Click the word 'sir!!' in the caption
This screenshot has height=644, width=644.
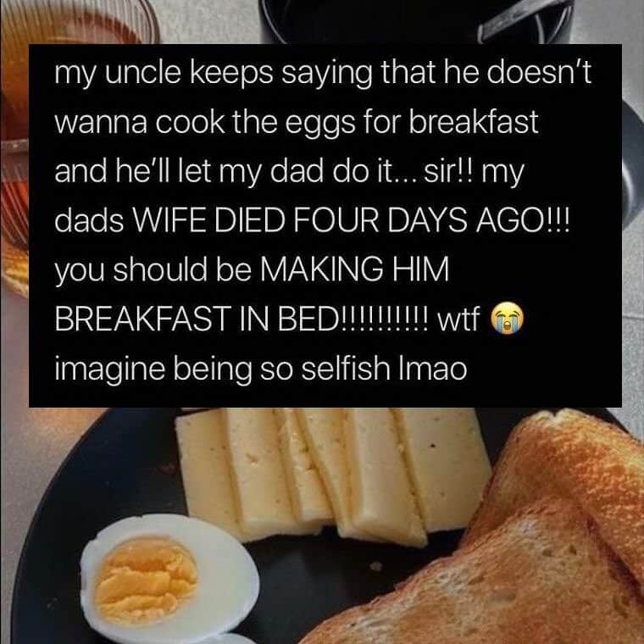tap(448, 171)
